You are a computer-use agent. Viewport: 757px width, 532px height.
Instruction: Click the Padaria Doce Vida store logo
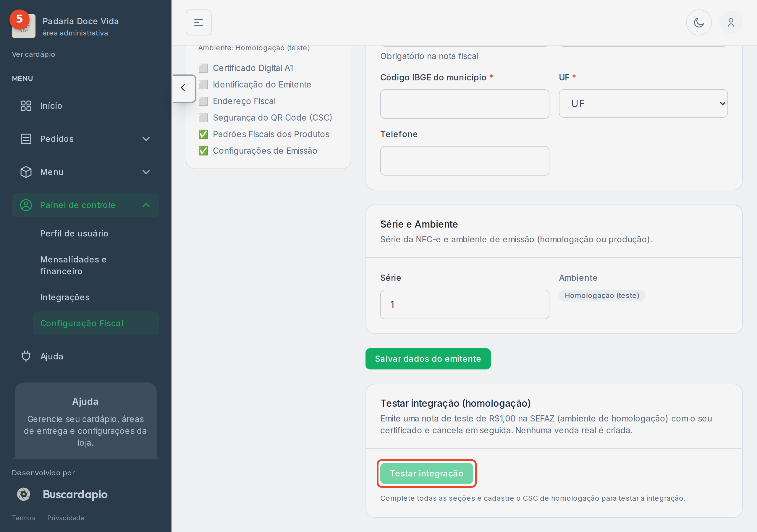tap(23, 26)
